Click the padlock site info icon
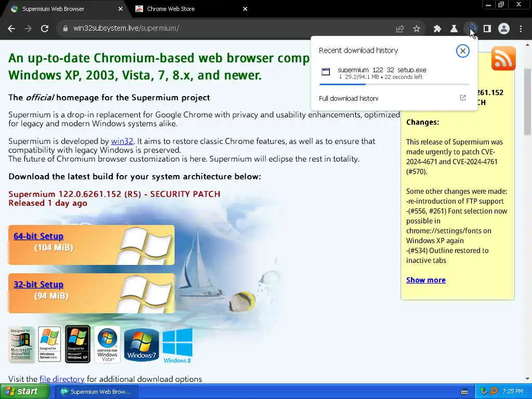The height and width of the screenshot is (399, 532). (65, 29)
